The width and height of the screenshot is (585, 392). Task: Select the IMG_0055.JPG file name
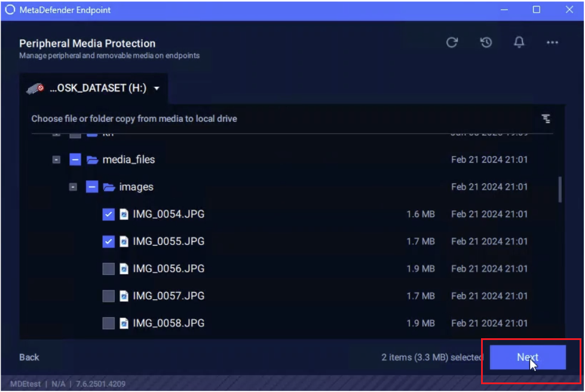pos(169,241)
